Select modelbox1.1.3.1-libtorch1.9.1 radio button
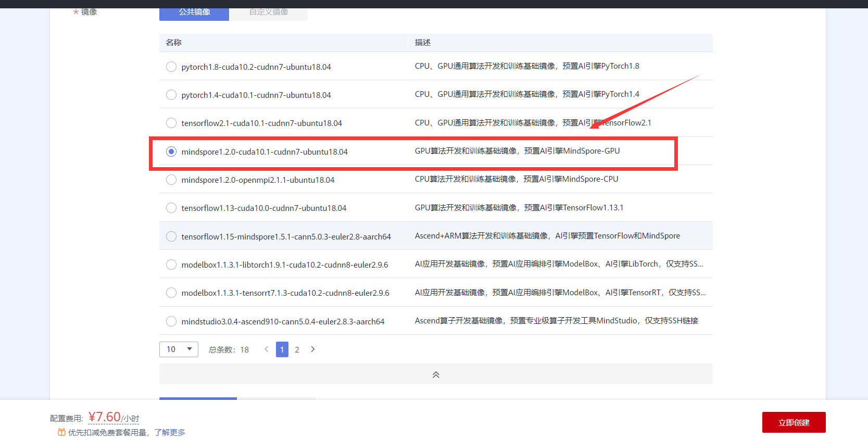The height and width of the screenshot is (440, 868). pos(171,265)
